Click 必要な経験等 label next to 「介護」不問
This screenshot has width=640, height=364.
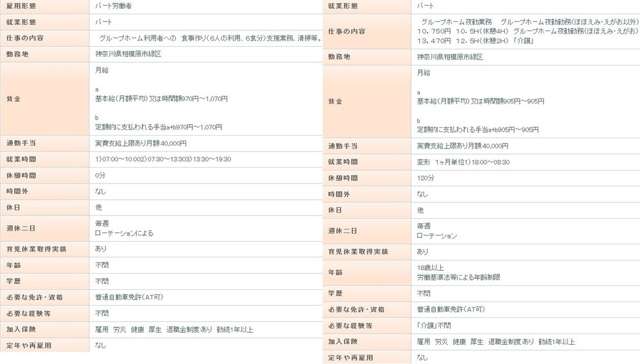click(x=349, y=326)
